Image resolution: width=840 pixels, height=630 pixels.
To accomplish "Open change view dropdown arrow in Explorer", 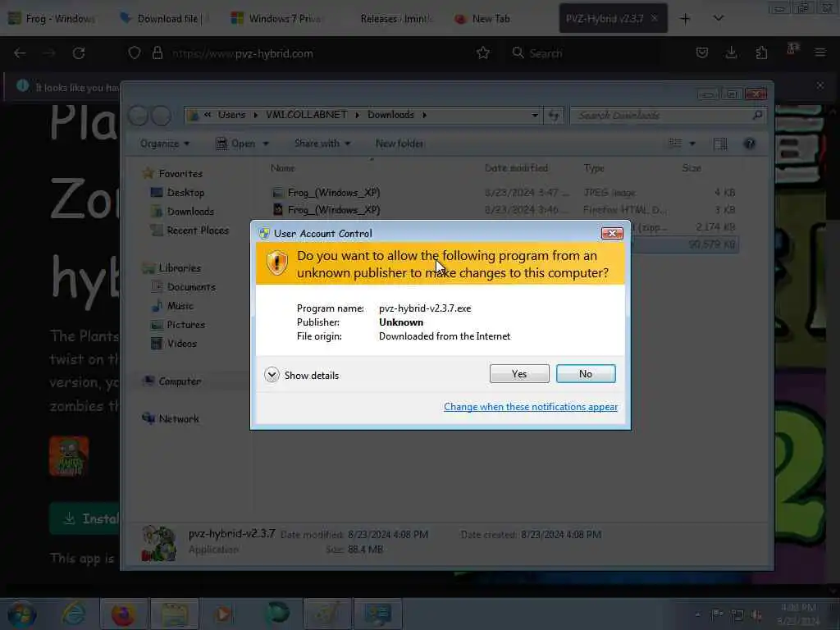I will (x=692, y=144).
